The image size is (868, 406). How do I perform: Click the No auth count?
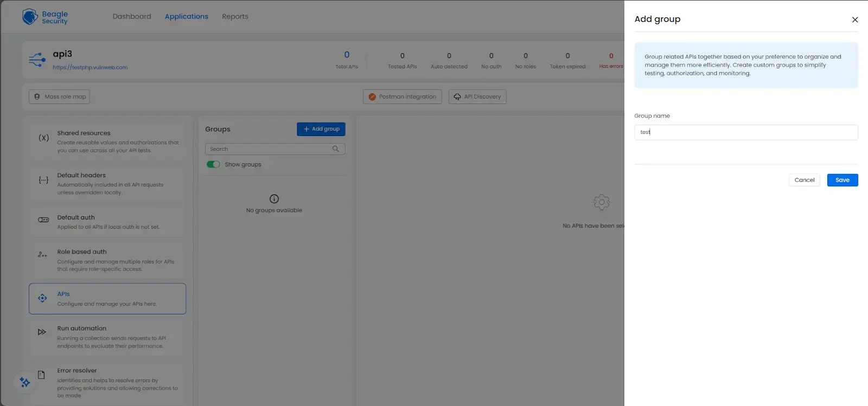492,56
